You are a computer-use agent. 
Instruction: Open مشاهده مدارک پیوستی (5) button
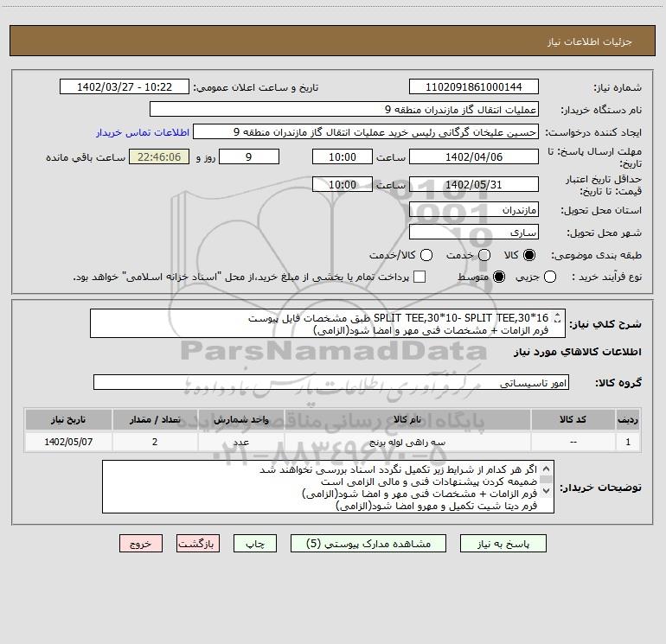click(368, 544)
